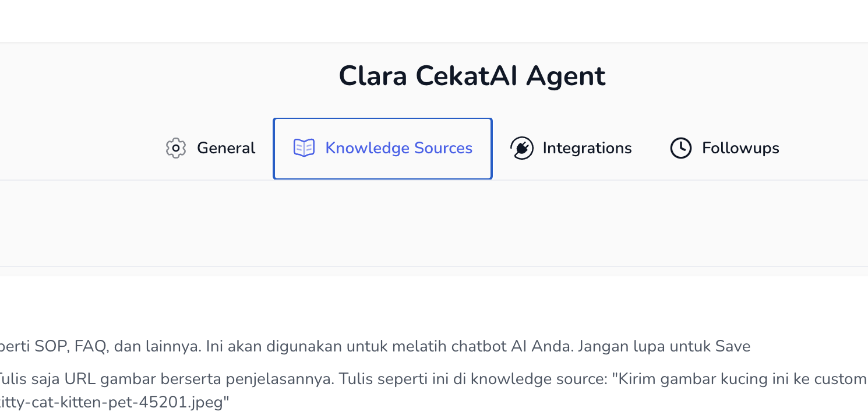Click the empty gray panel below the tabs
This screenshot has height=415, width=868.
433,224
